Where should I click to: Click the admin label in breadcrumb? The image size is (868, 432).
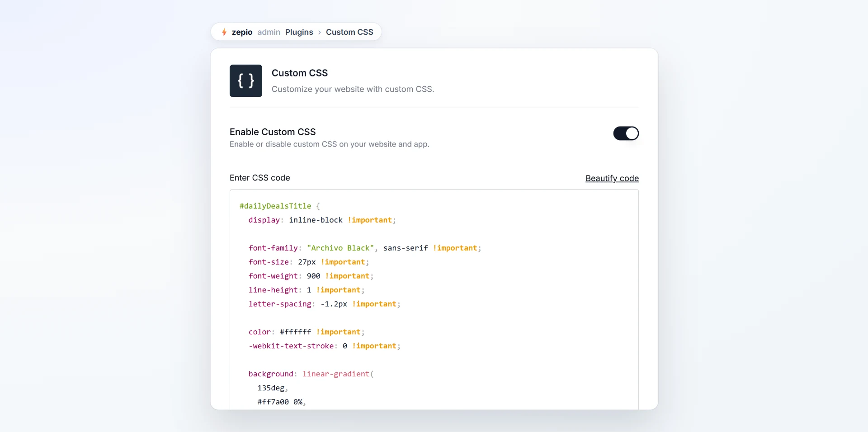[x=269, y=32]
